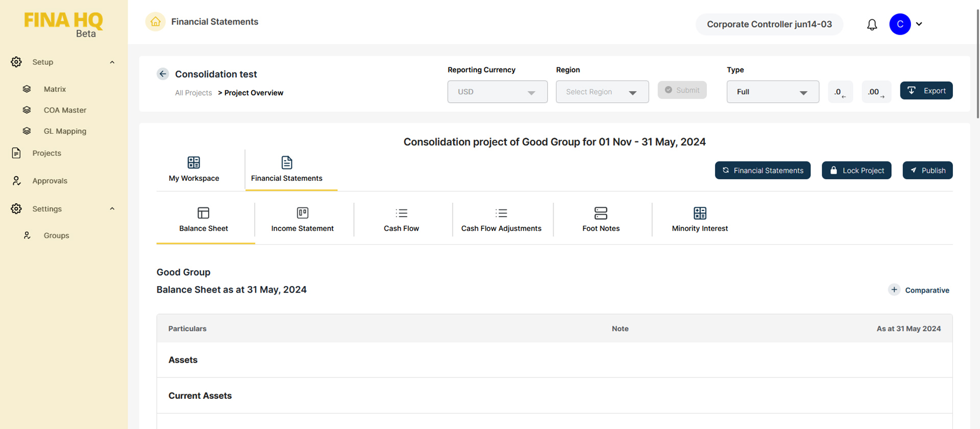Click the Lock Project button
The image size is (980, 429).
point(856,171)
